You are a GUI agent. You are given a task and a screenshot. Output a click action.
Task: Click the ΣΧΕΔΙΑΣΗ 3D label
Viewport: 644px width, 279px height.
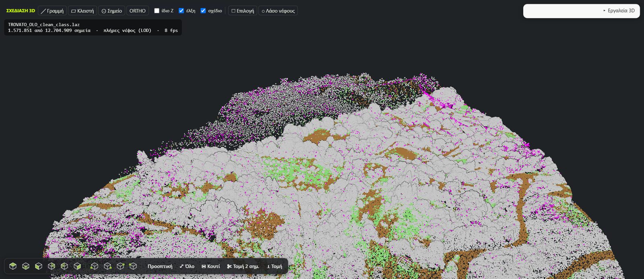pos(21,11)
